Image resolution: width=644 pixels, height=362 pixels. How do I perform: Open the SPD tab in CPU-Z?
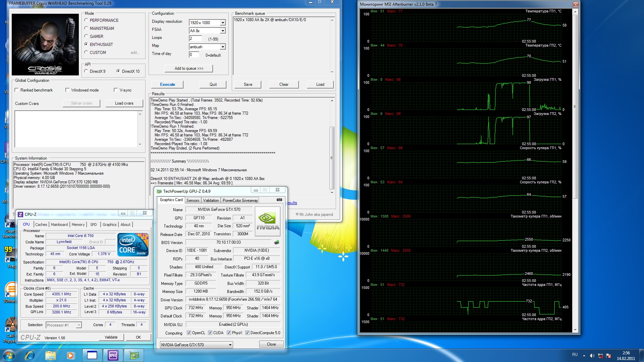[x=94, y=225]
